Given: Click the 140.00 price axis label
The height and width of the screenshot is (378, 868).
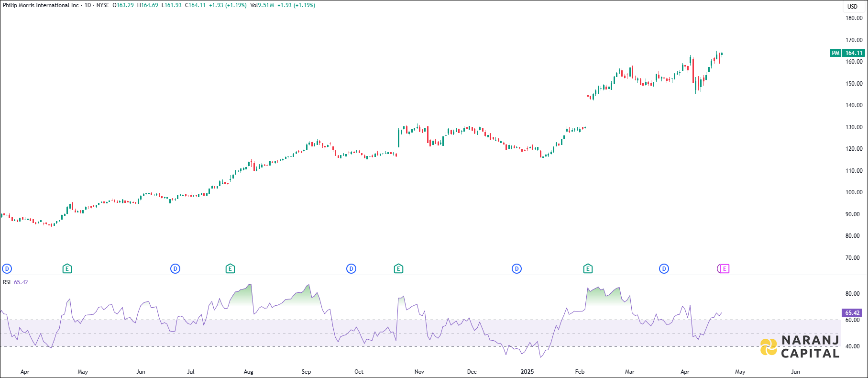Looking at the screenshot, I should [854, 105].
